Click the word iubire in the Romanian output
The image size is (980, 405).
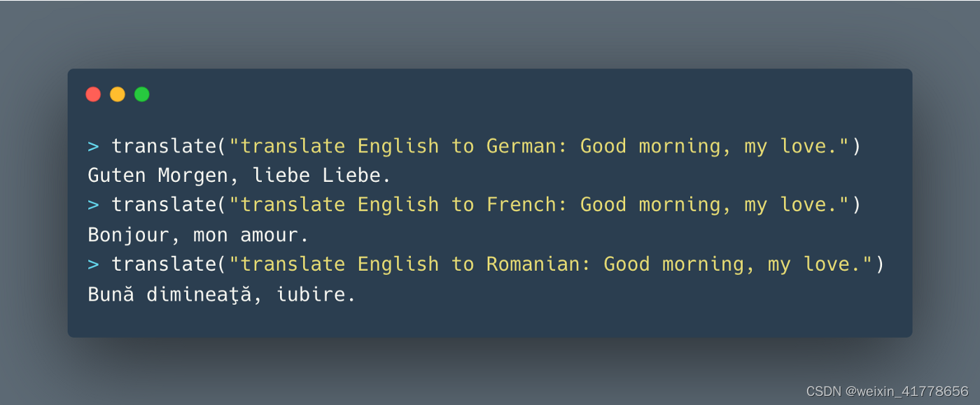311,294
